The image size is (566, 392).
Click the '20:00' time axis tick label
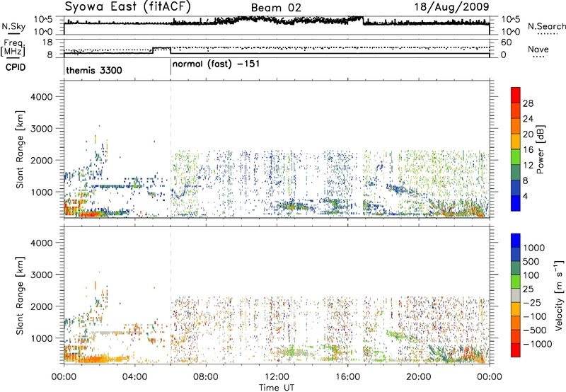419,377
